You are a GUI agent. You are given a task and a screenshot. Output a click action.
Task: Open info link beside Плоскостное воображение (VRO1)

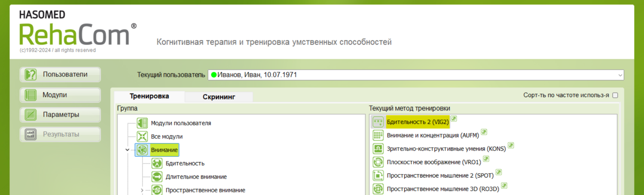click(x=486, y=159)
